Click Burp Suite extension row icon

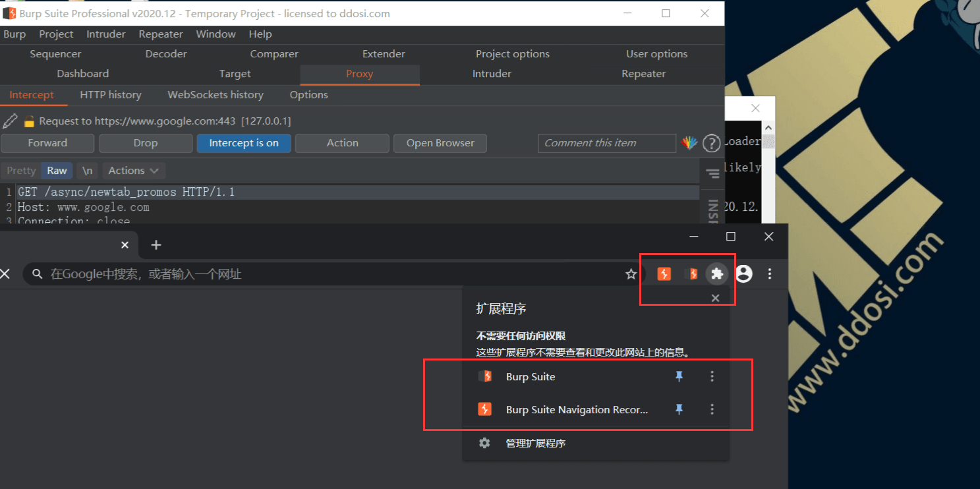pyautogui.click(x=485, y=376)
